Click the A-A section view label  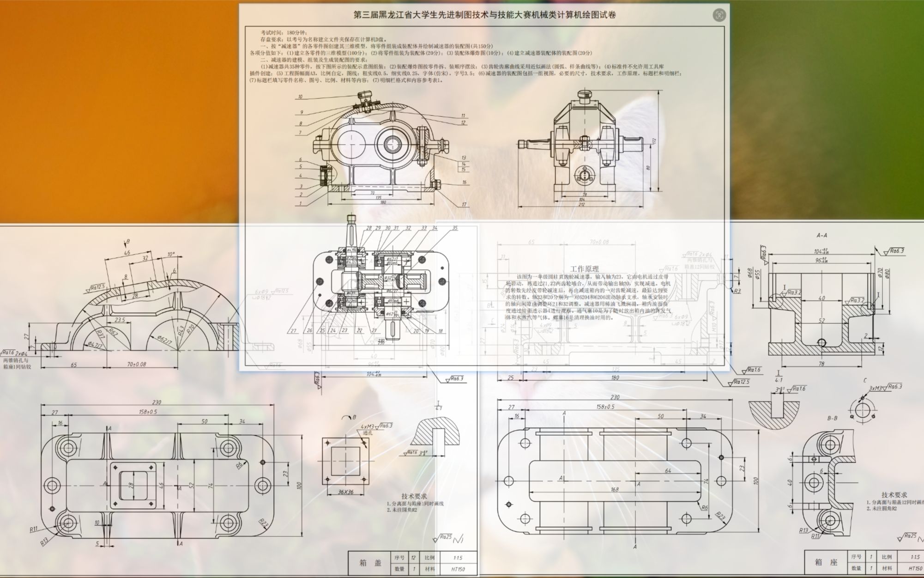[821, 236]
